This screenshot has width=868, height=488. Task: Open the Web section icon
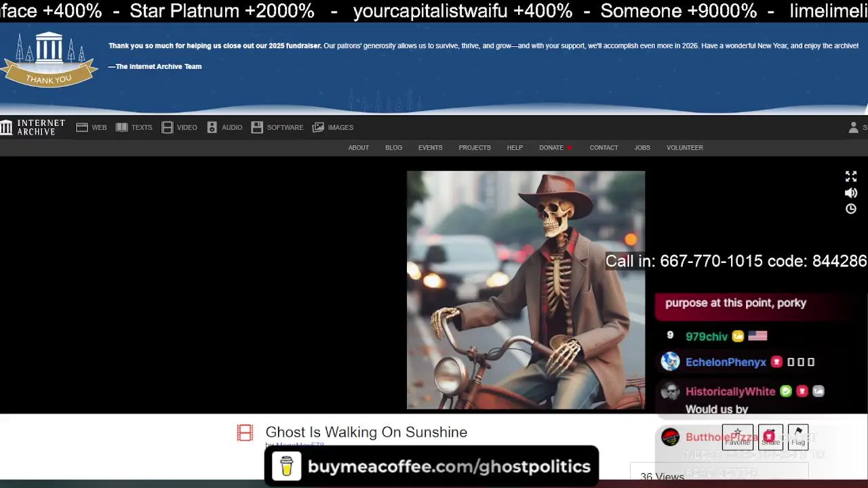click(82, 127)
